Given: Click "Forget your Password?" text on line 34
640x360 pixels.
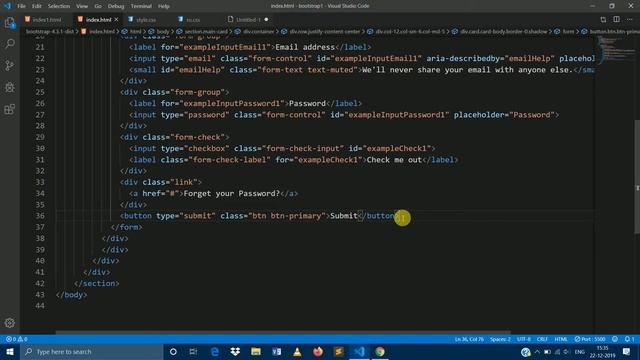Looking at the screenshot, I should 231,193.
